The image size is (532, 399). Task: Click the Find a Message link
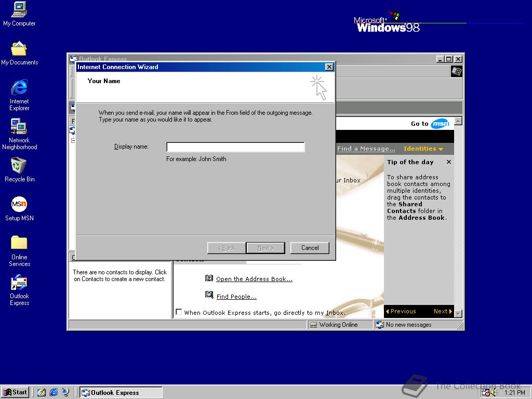pyautogui.click(x=366, y=149)
